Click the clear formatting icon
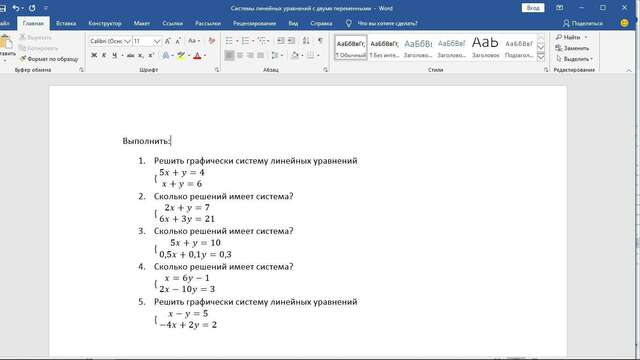Viewport: 640px width, 360px height. (x=212, y=41)
